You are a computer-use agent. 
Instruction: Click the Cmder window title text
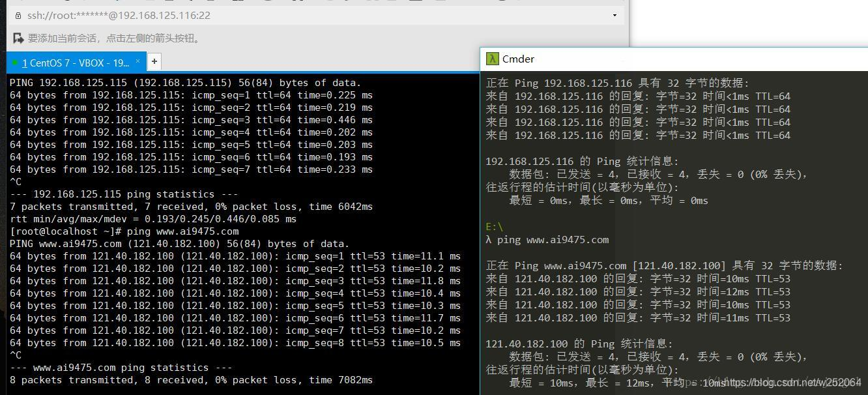pos(518,59)
